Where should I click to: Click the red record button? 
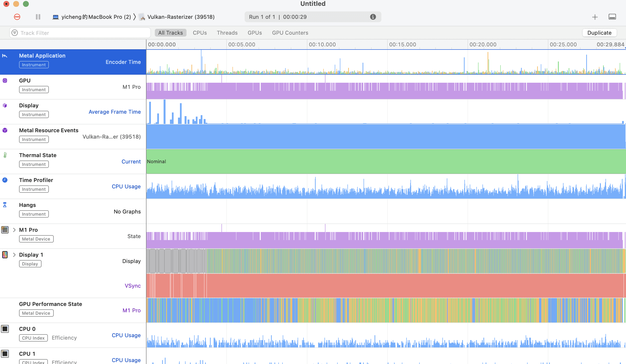[x=17, y=17]
